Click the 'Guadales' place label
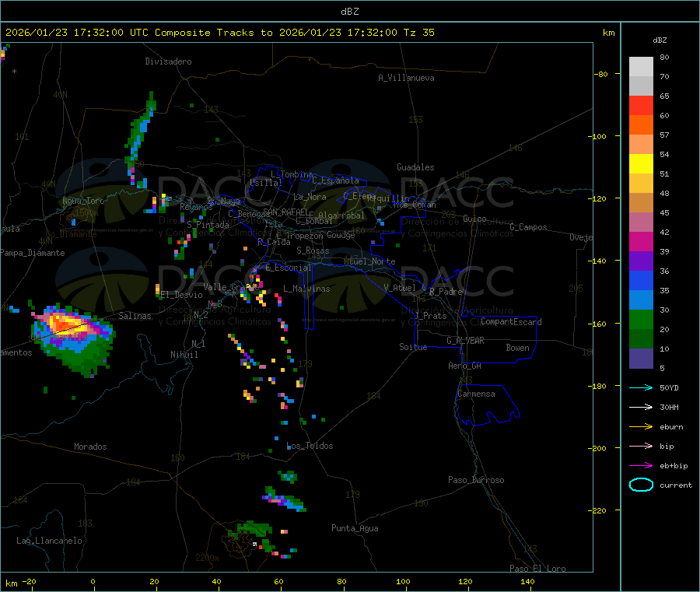This screenshot has width=700, height=592. click(x=415, y=167)
